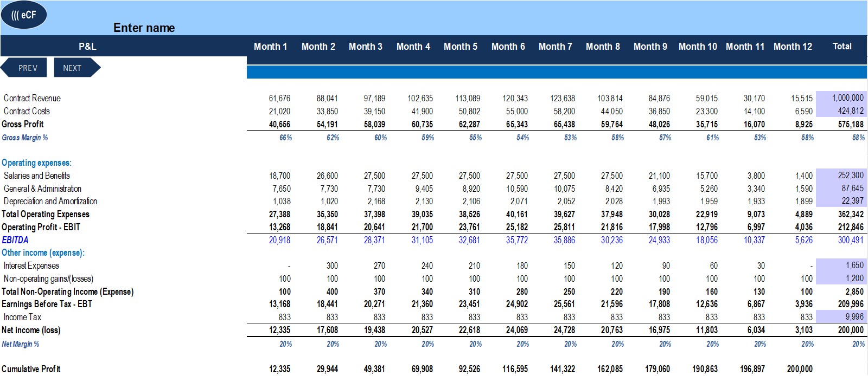Click the Earnings Before Tax - EBT label
Image resolution: width=868 pixels, height=376 pixels.
pyautogui.click(x=47, y=304)
